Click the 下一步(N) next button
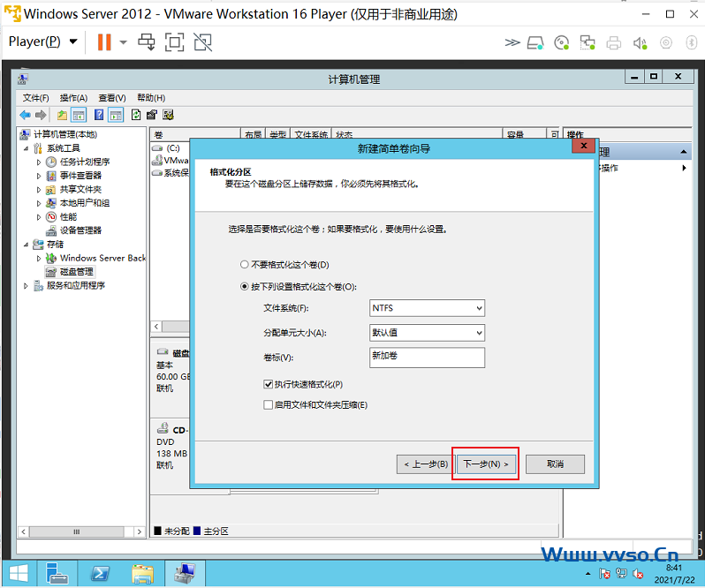705x588 pixels. 486,464
